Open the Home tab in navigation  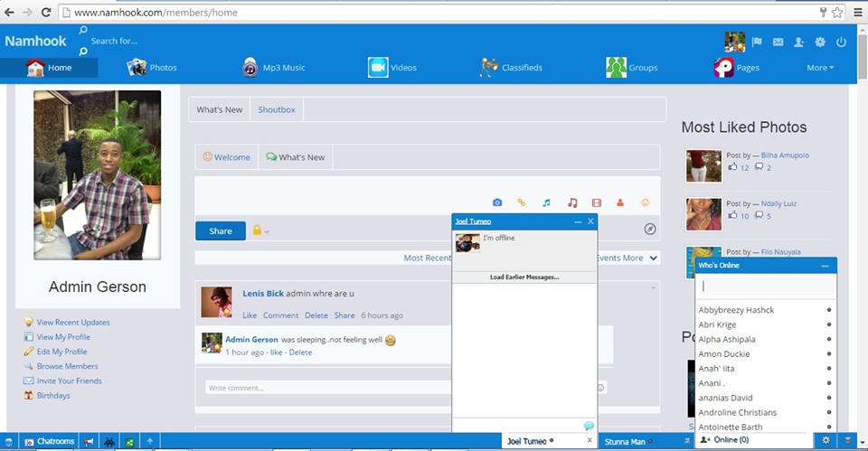click(49, 68)
